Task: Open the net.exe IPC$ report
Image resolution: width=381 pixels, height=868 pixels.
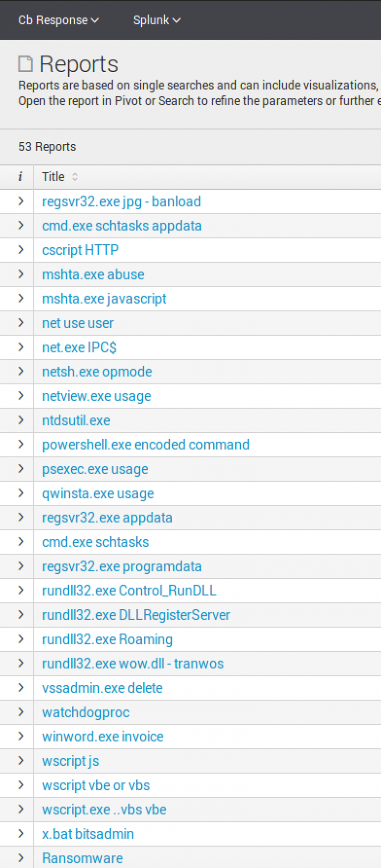Action: point(79,348)
